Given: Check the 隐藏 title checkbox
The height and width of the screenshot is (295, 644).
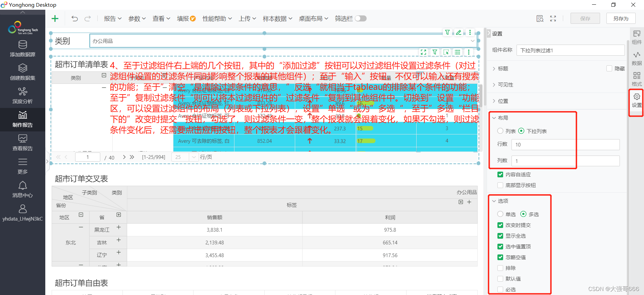Looking at the screenshot, I should click(609, 68).
